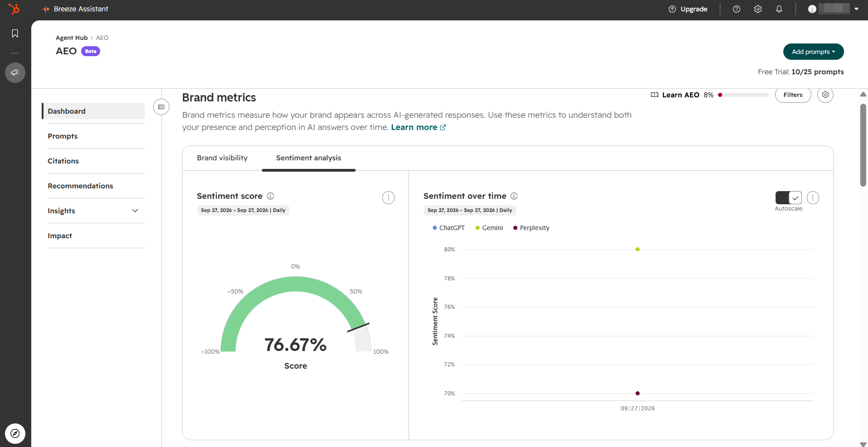This screenshot has width=868, height=447.
Task: Select Dashboard in side menu
Action: tap(93, 111)
